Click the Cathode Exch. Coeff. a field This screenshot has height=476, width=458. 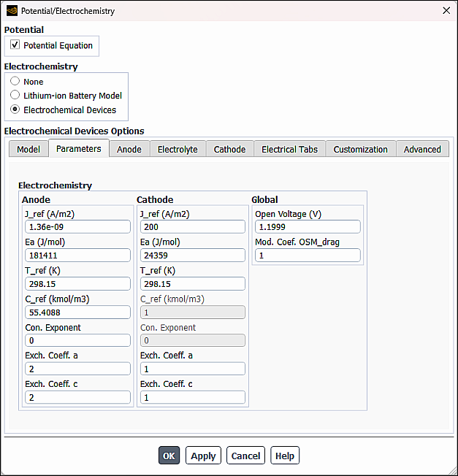coord(193,369)
